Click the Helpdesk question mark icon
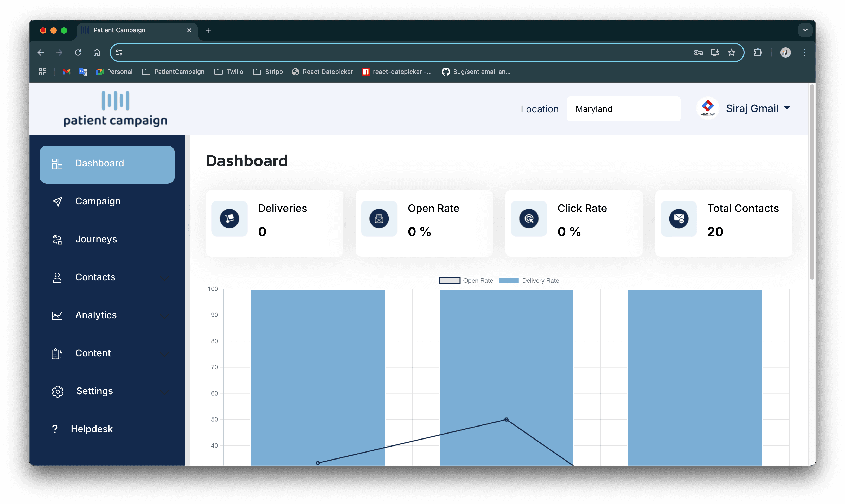This screenshot has width=845, height=504. point(55,429)
